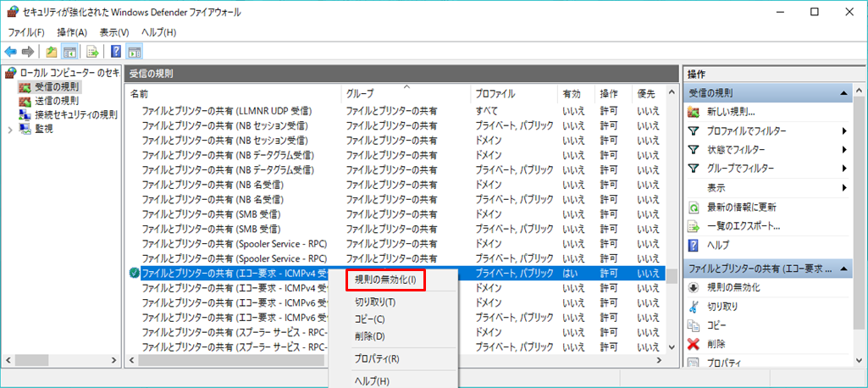
Task: Select the LLMNR UDP 受信 rule row
Action: [395, 111]
